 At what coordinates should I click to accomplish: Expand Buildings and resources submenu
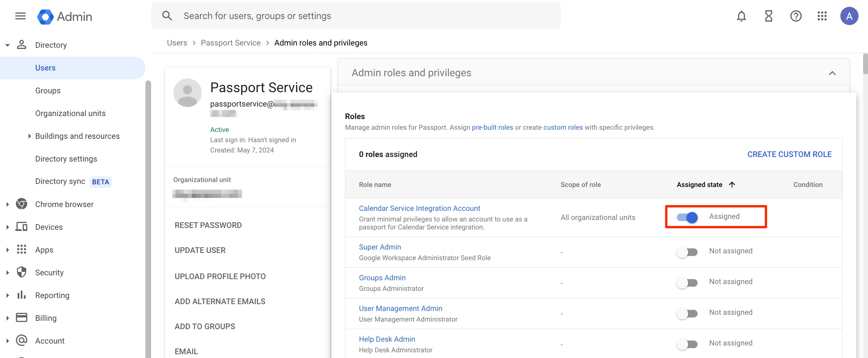[x=30, y=136]
